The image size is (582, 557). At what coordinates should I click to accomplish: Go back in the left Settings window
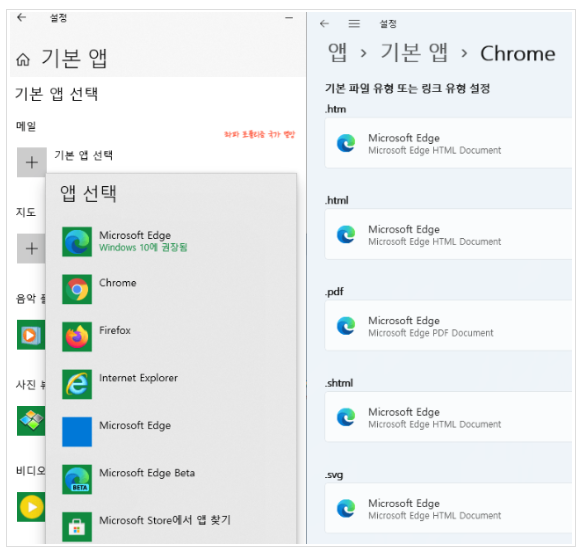(x=22, y=17)
